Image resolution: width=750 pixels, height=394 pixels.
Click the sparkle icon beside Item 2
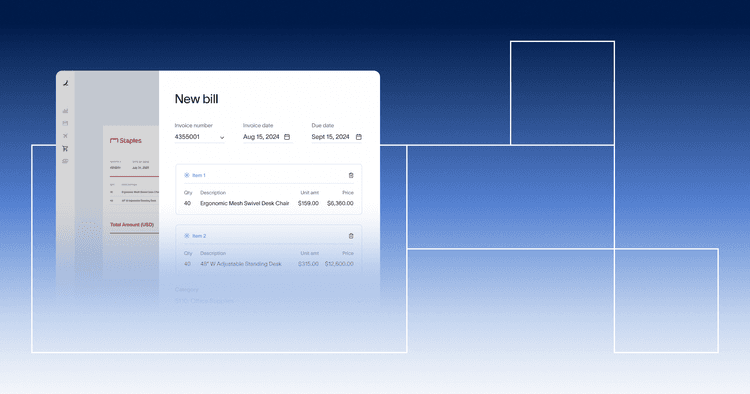coord(187,236)
